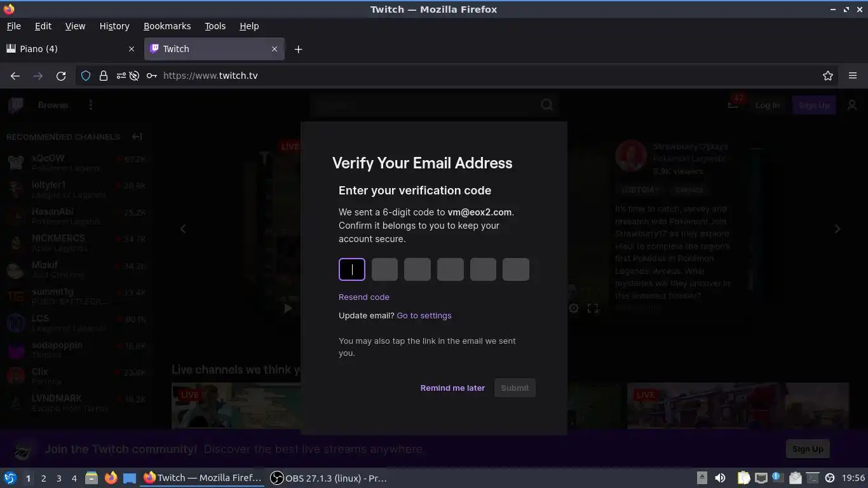Close the Twitch tab

tap(275, 49)
